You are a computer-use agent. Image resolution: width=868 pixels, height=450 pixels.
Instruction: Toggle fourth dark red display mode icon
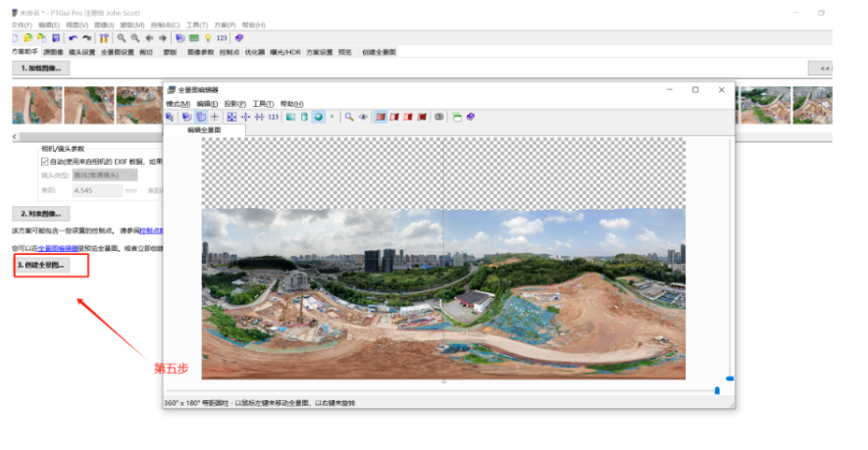422,117
